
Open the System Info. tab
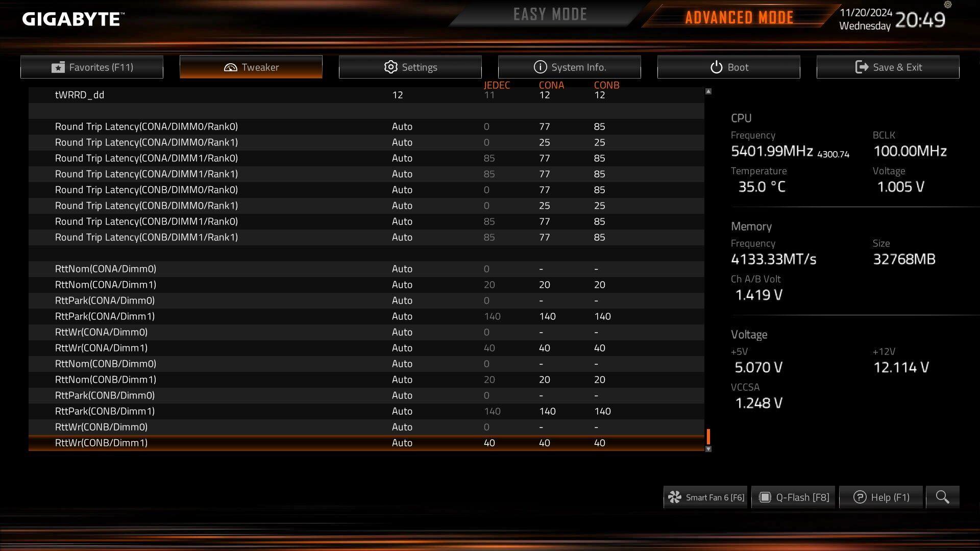pos(570,67)
